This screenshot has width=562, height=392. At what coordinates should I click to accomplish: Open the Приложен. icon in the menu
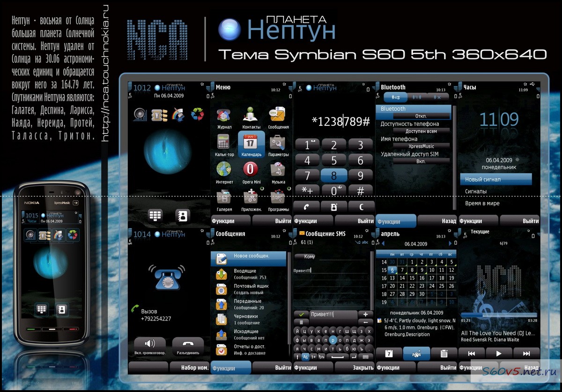pyautogui.click(x=251, y=196)
